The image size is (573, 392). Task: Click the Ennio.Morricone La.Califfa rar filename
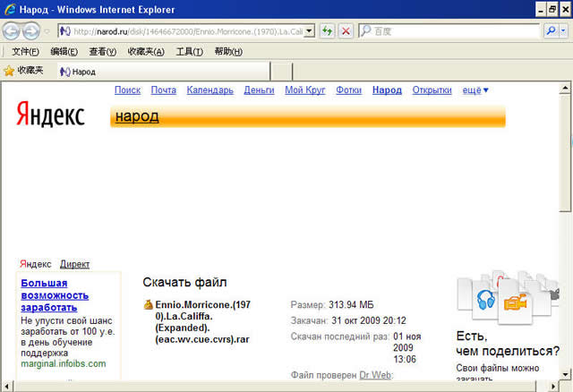[x=203, y=322]
